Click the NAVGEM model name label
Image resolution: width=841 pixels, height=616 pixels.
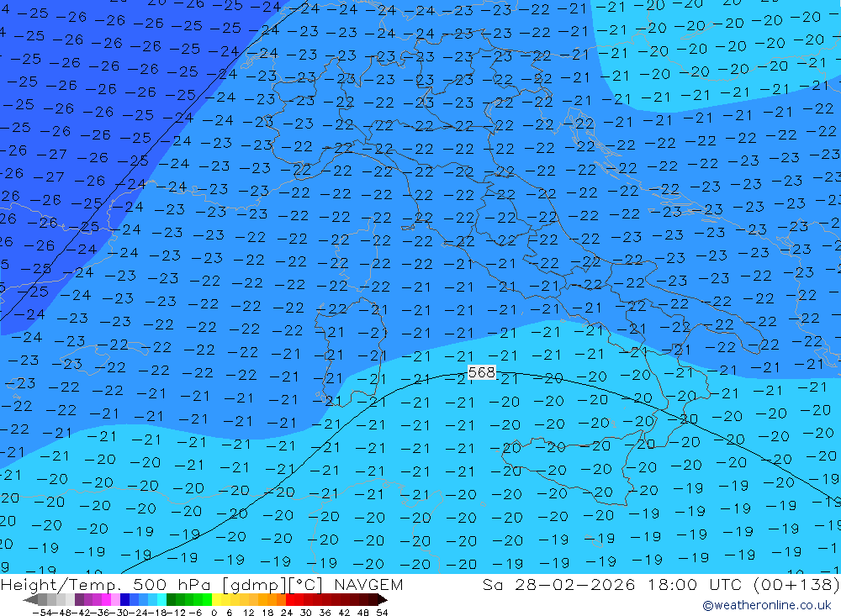(368, 585)
